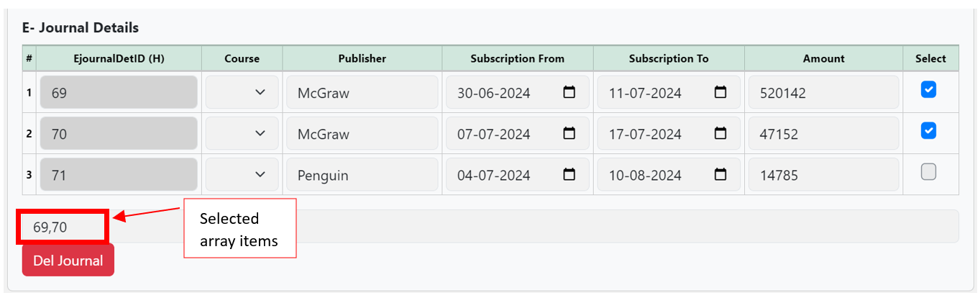Viewport: 980px width, 298px height.
Task: Open calendar picker for 11-07-2024 date
Action: click(720, 92)
